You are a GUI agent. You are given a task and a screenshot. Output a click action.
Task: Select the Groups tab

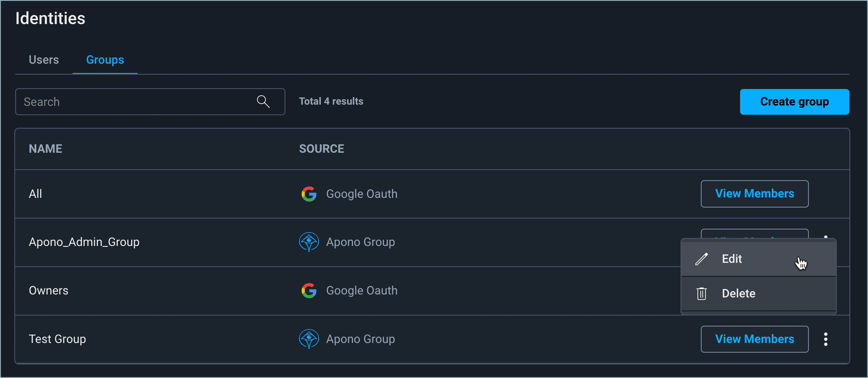tap(105, 60)
